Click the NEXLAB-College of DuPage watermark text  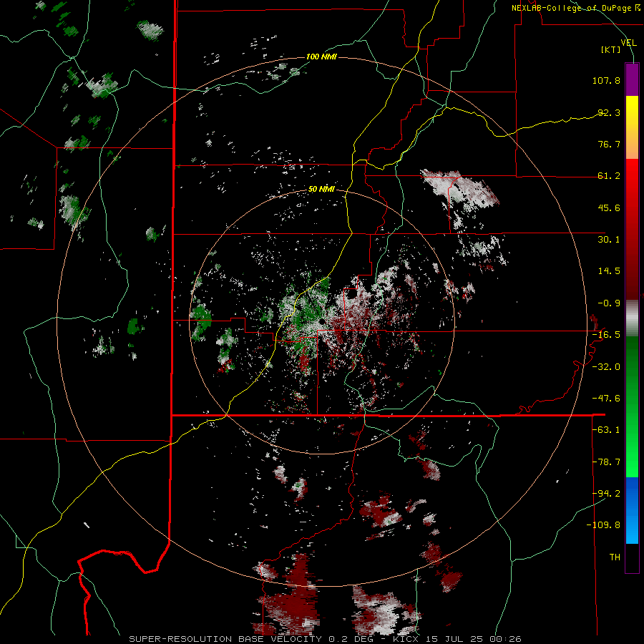tap(576, 8)
